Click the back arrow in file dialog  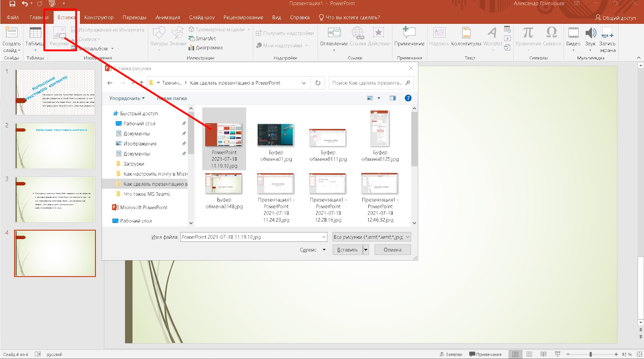tap(110, 83)
